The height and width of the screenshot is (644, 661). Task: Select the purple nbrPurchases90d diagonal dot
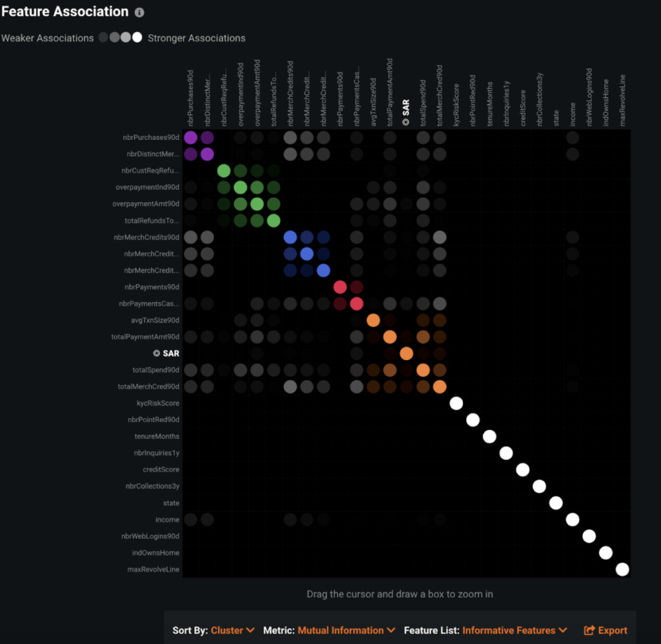(190, 137)
